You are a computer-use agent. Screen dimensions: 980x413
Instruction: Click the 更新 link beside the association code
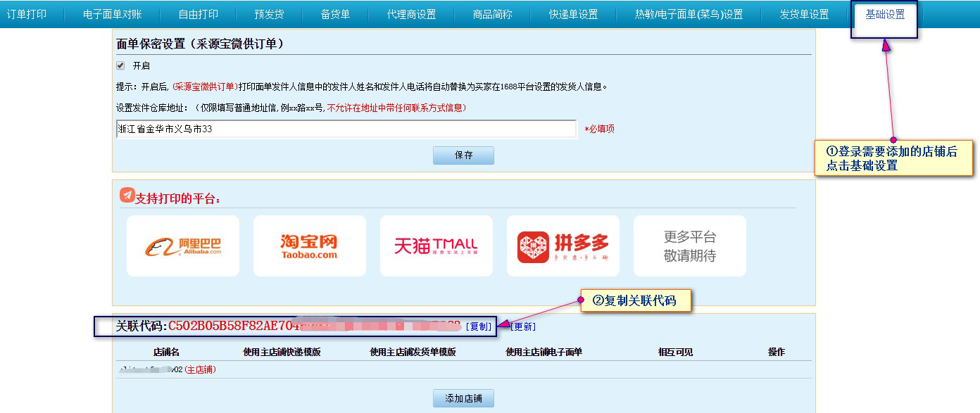pyautogui.click(x=523, y=326)
